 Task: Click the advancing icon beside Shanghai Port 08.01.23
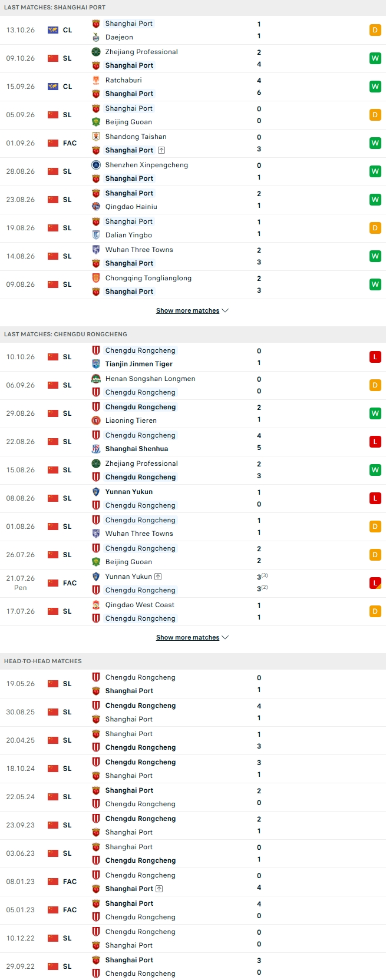pos(159,889)
